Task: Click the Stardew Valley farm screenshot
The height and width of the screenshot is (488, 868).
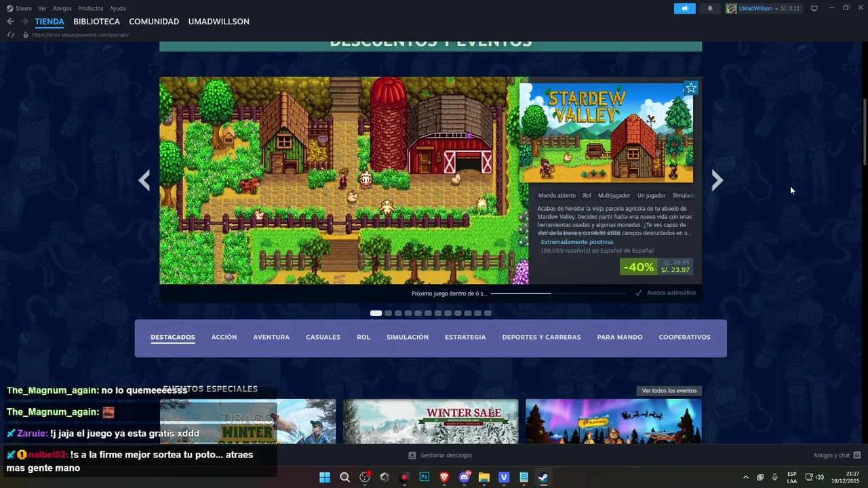Action: pyautogui.click(x=344, y=180)
